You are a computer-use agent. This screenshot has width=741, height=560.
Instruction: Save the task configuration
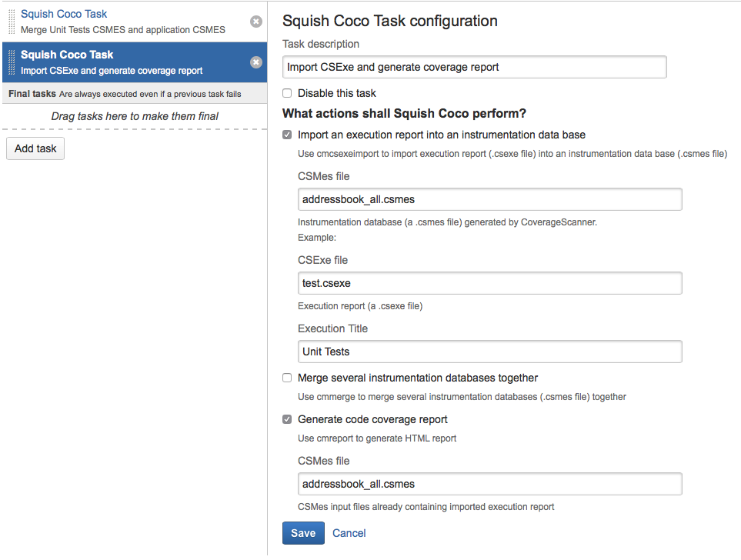click(x=303, y=533)
